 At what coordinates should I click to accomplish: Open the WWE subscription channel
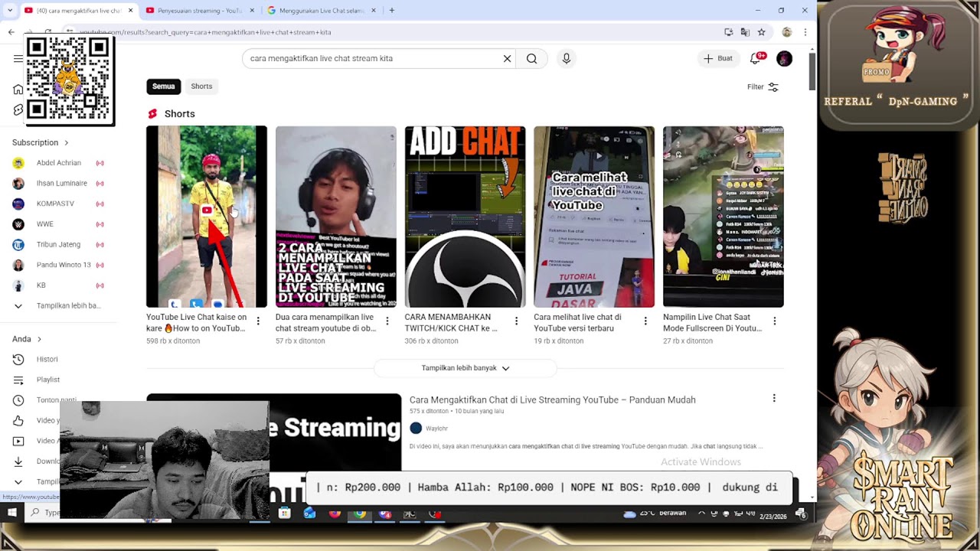pos(45,224)
